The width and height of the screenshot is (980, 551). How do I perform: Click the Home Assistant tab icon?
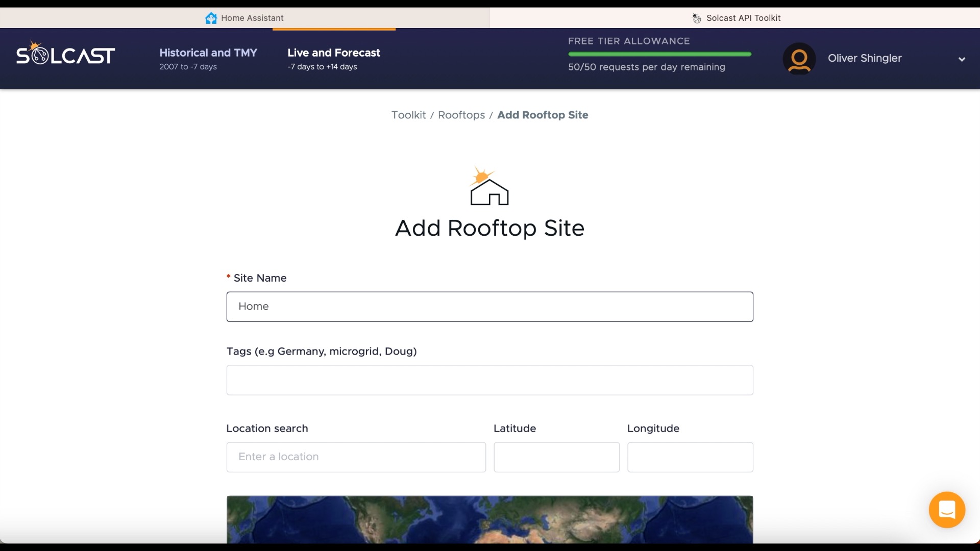[x=211, y=18]
